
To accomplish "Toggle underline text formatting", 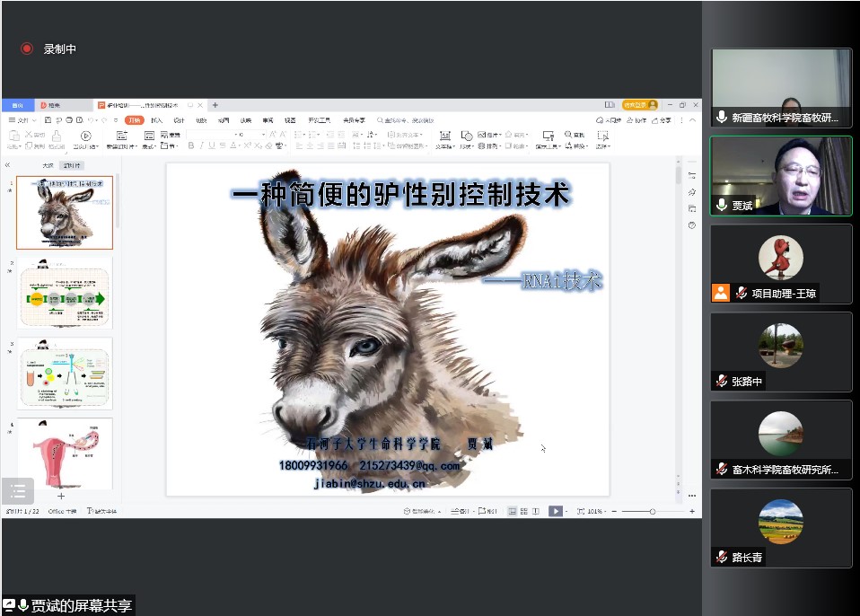I will click(211, 145).
